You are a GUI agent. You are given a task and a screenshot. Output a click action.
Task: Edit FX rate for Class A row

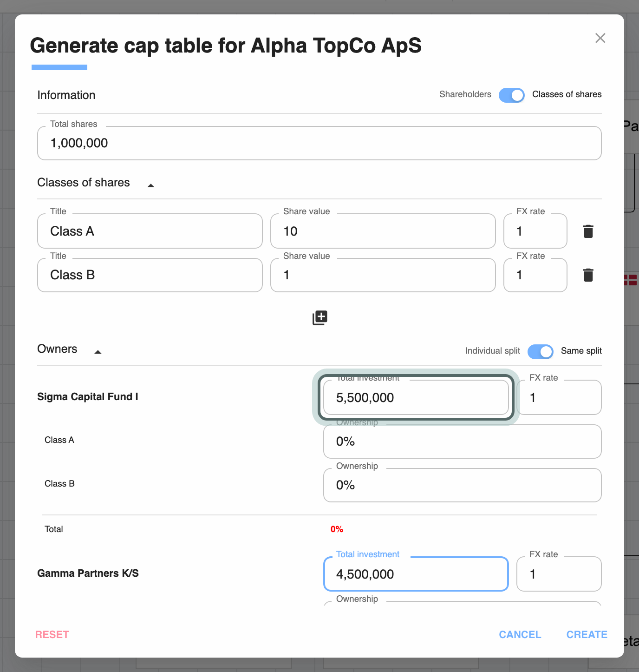click(x=535, y=231)
